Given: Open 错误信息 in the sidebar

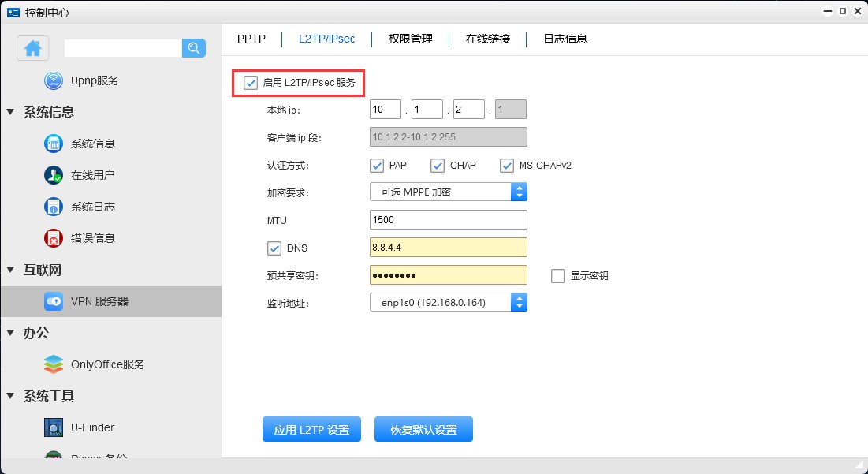Looking at the screenshot, I should (87, 237).
